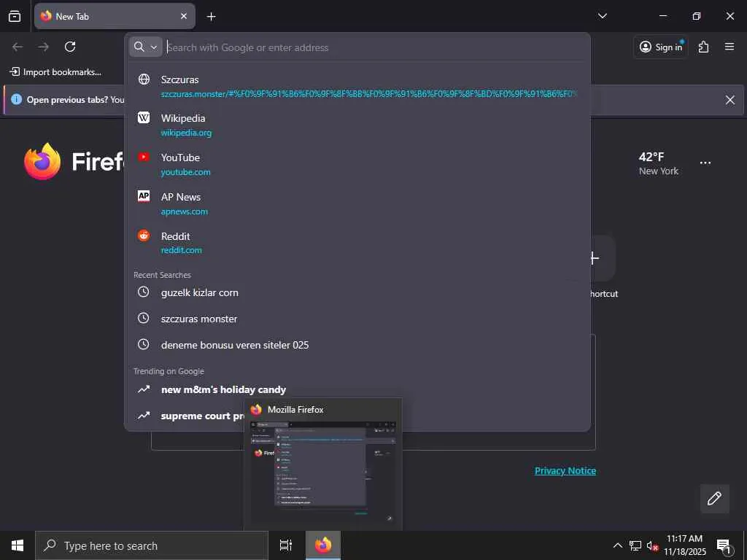Close the New Tab tab
Viewport: 747px width, 560px height.
[184, 16]
